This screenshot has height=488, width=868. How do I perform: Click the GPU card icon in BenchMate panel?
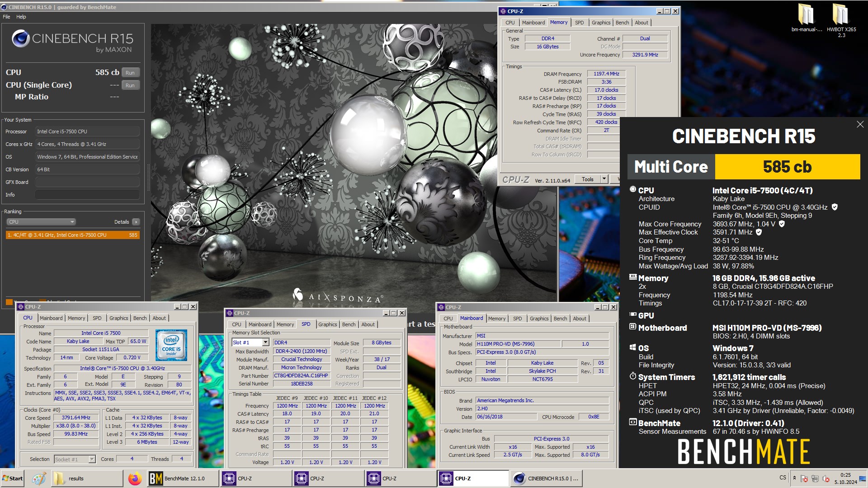tap(633, 314)
